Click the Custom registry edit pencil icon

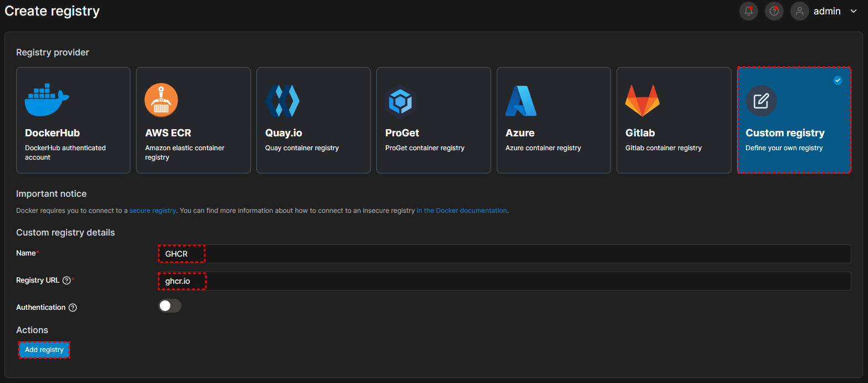[x=761, y=101]
